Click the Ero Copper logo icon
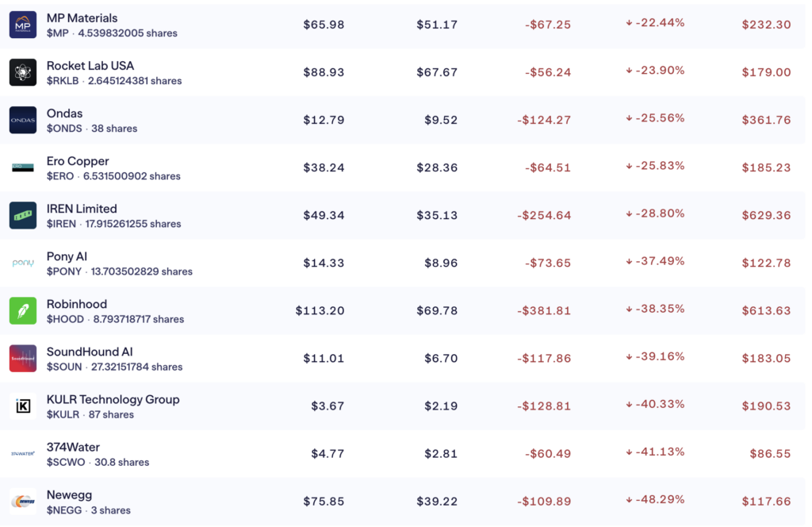This screenshot has width=812, height=527. point(23,167)
